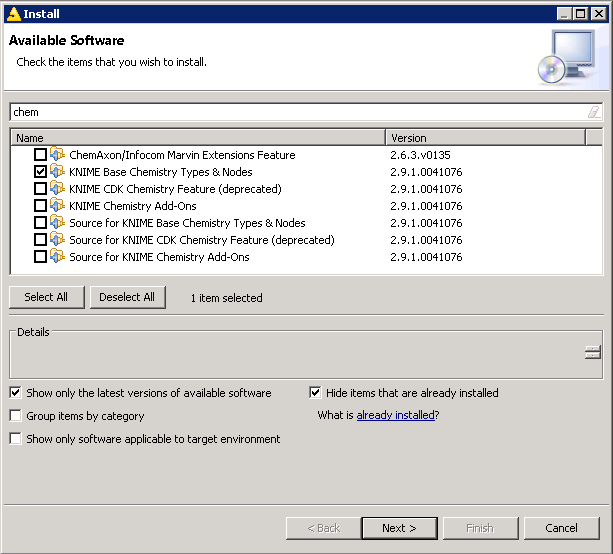This screenshot has width=613, height=554.
Task: Click the Details panel scroll icon
Action: (593, 351)
